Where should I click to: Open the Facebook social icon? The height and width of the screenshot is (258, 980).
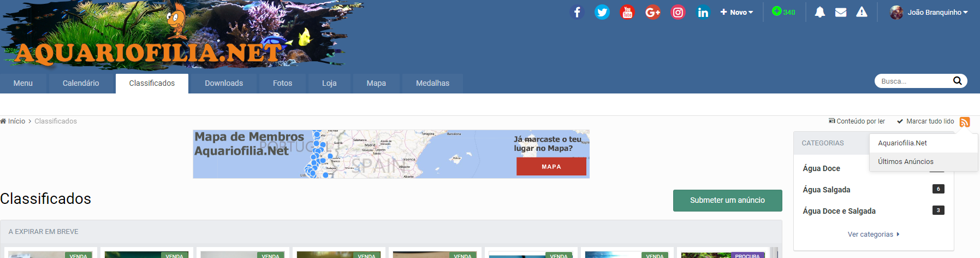tap(577, 12)
